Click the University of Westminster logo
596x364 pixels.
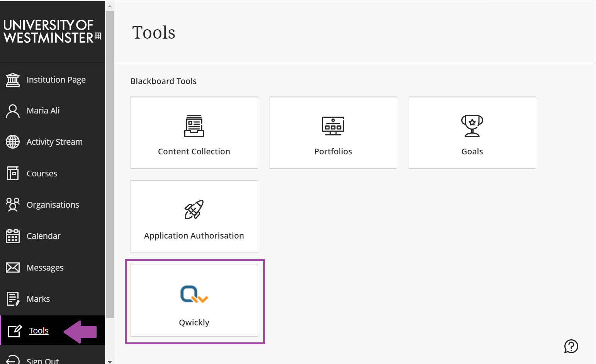(x=52, y=32)
